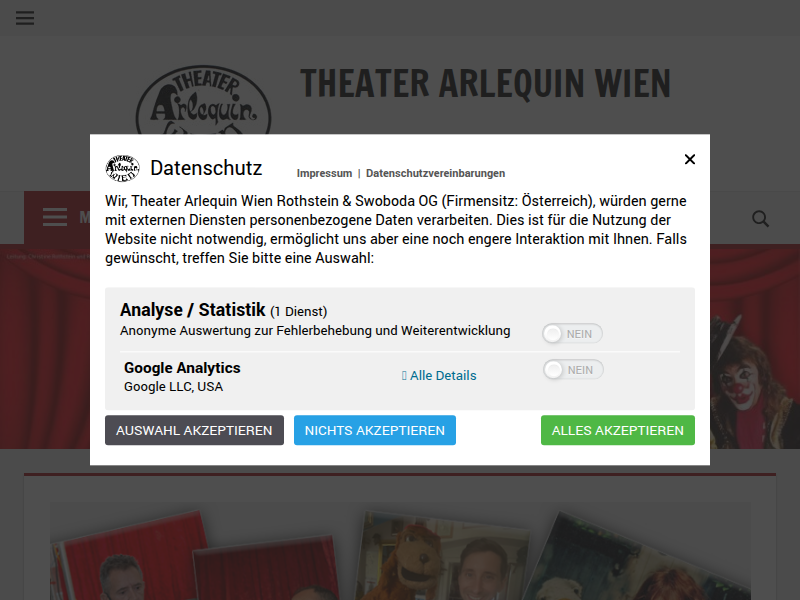800x600 pixels.
Task: Click the 'Analyse / Statistik' heading
Action: pyautogui.click(x=192, y=310)
